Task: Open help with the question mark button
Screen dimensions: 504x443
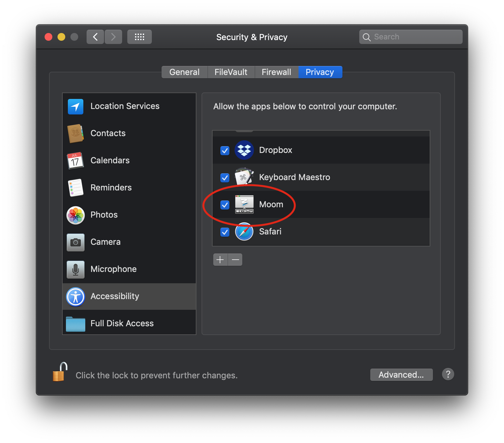Action: pos(448,374)
